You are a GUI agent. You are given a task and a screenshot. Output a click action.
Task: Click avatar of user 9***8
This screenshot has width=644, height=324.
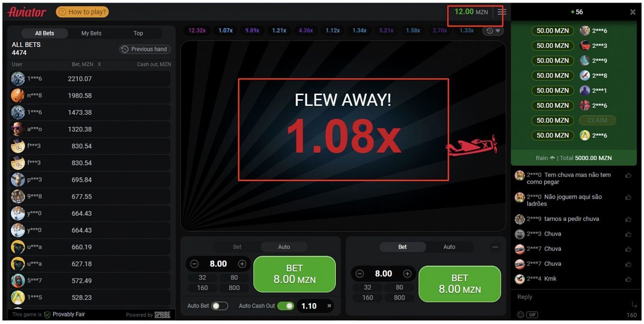[18, 197]
